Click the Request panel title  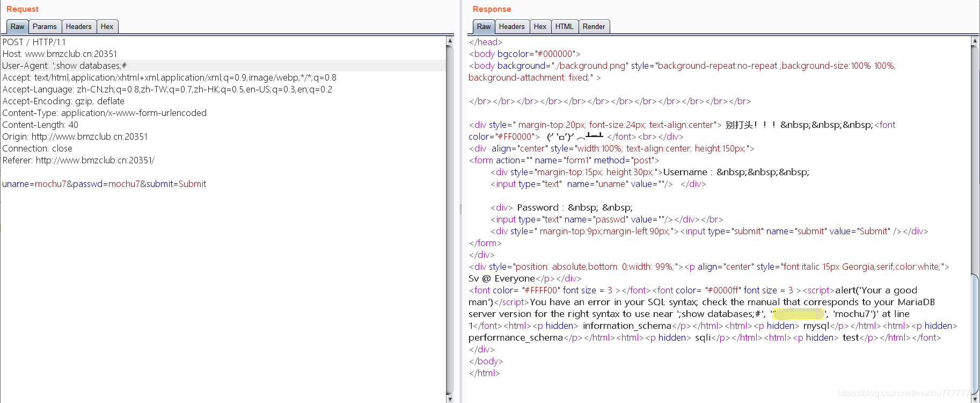tap(23, 9)
